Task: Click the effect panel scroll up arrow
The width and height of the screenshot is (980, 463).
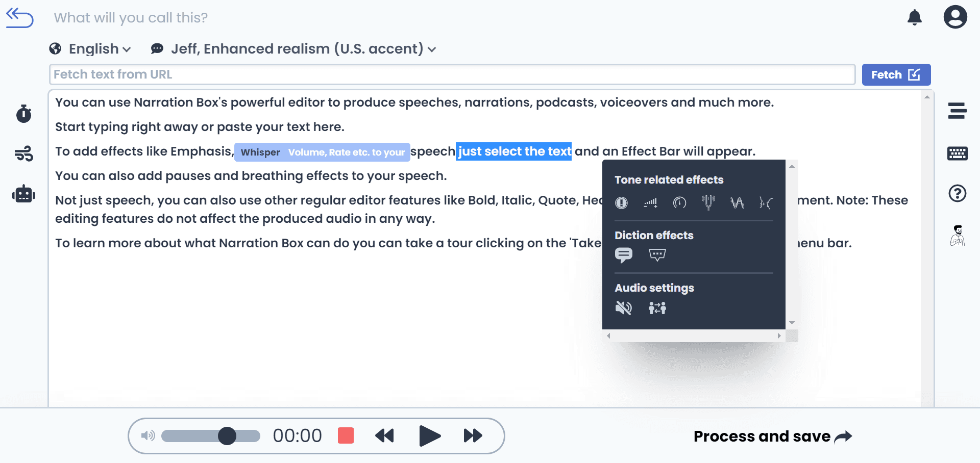Action: click(792, 166)
